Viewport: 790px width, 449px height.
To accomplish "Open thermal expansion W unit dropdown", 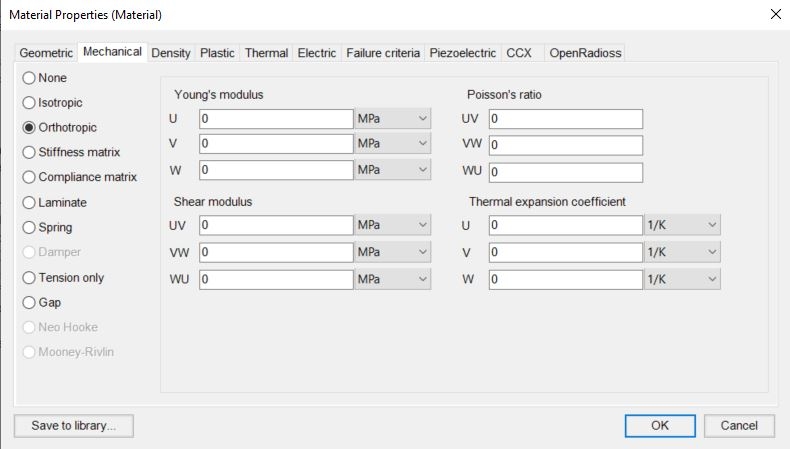I will click(682, 279).
